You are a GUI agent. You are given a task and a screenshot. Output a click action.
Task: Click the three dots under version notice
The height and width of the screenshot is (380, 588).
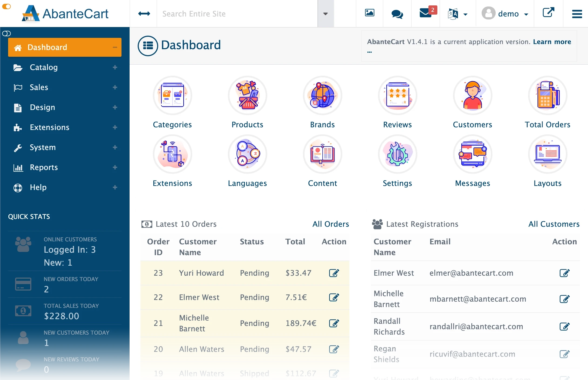pyautogui.click(x=370, y=52)
